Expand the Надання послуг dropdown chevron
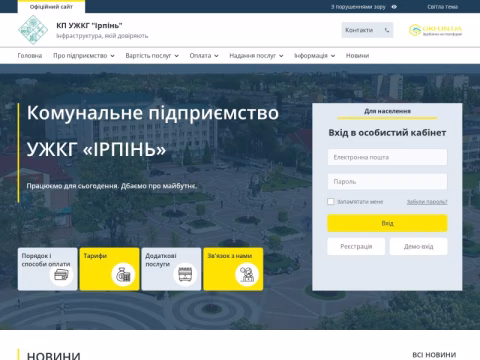The width and height of the screenshot is (480, 360). [x=281, y=56]
